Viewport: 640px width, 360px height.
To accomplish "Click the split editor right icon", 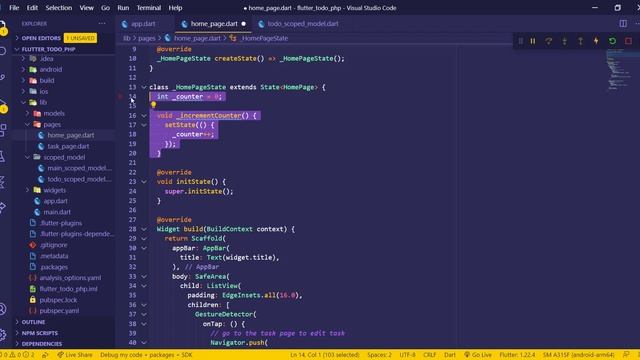I will pyautogui.click(x=623, y=24).
